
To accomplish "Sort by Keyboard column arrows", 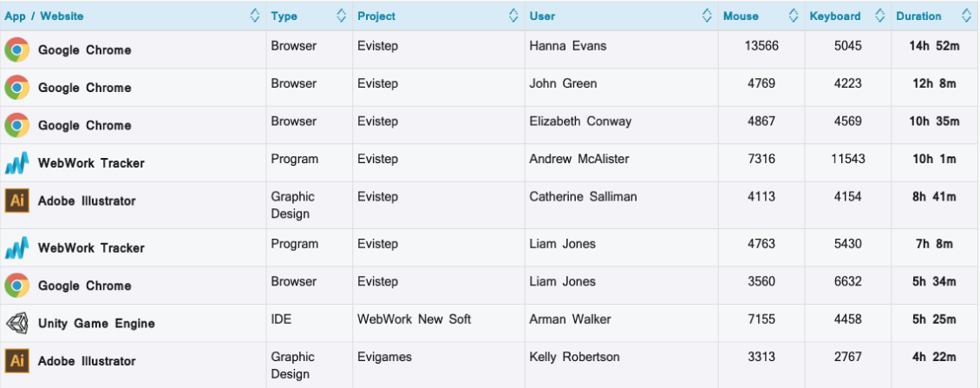I will tap(880, 16).
